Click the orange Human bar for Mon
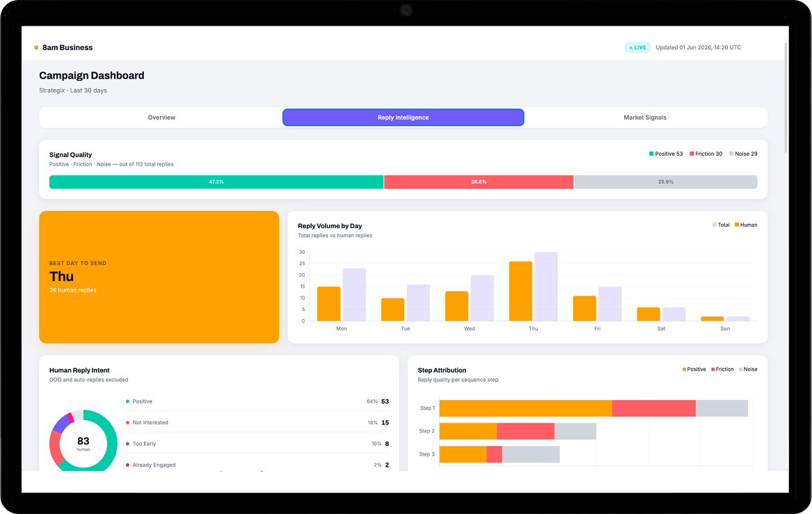The height and width of the screenshot is (514, 812). [x=329, y=304]
